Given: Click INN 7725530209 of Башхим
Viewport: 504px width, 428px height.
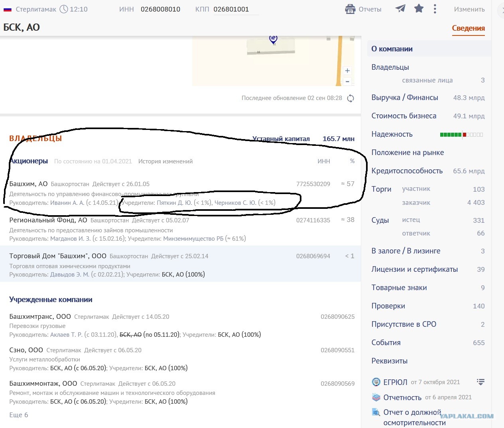Looking at the screenshot, I should 313,184.
